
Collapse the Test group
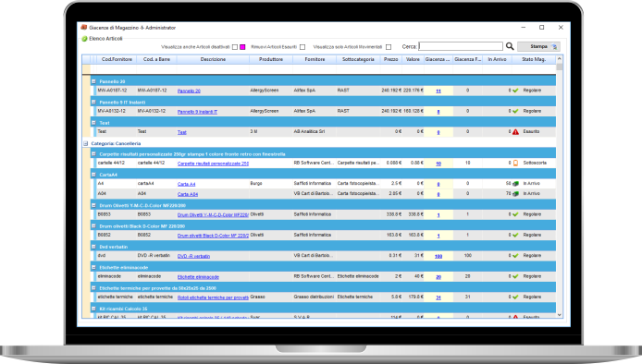coord(93,123)
